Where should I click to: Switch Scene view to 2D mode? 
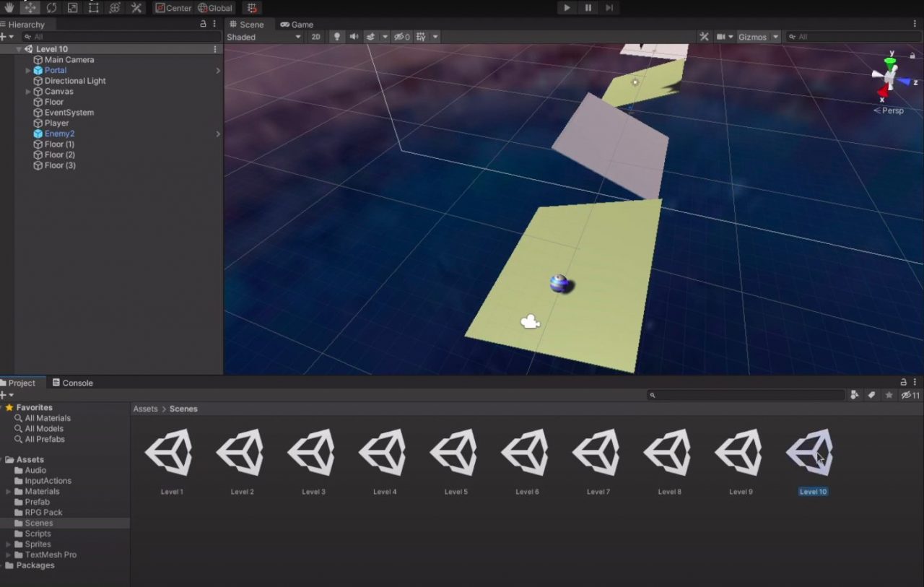[x=316, y=37]
